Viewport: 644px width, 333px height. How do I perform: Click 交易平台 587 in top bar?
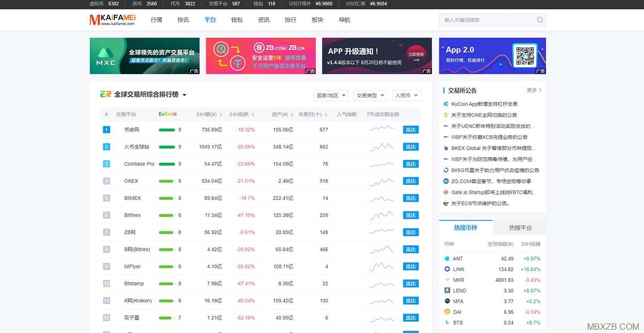coord(224,4)
